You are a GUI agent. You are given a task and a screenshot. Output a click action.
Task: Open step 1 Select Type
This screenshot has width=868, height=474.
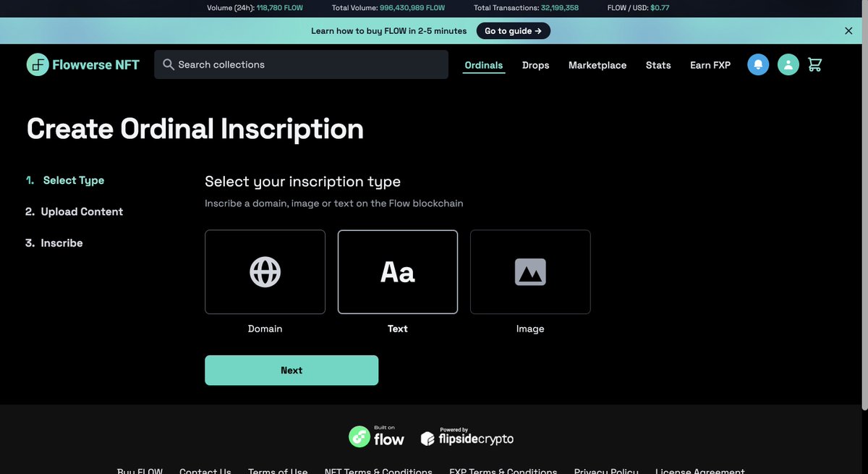click(73, 179)
